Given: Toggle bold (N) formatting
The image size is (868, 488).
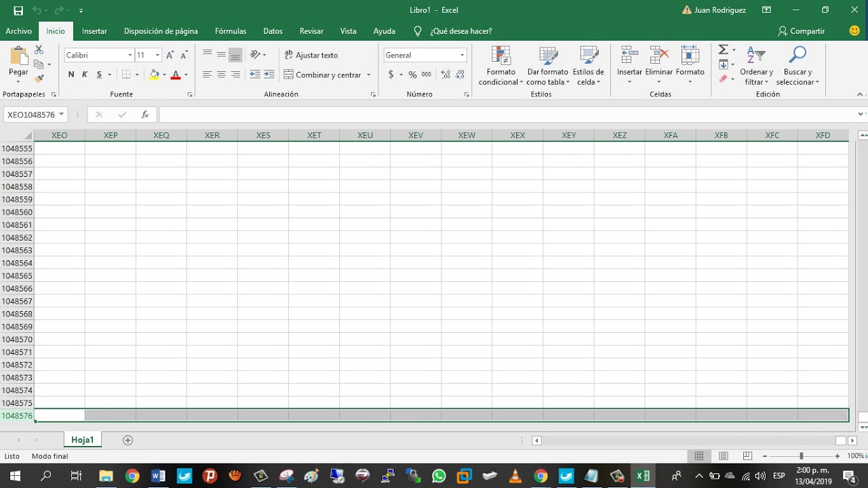Looking at the screenshot, I should point(71,75).
